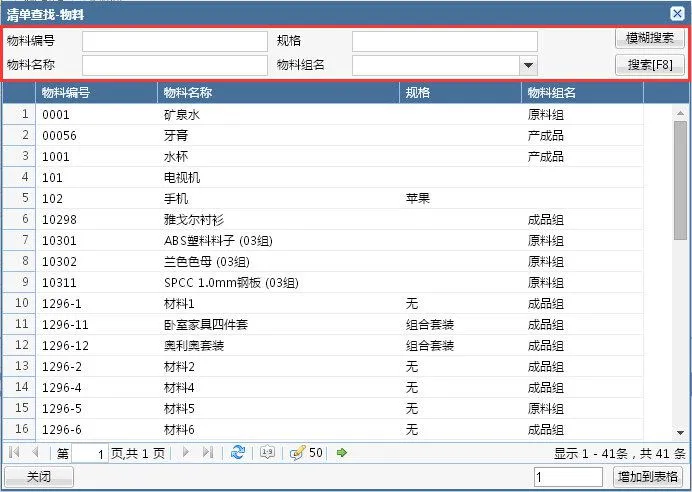Click the quantity field beside 增加到表格
This screenshot has height=492, width=692.
point(568,477)
